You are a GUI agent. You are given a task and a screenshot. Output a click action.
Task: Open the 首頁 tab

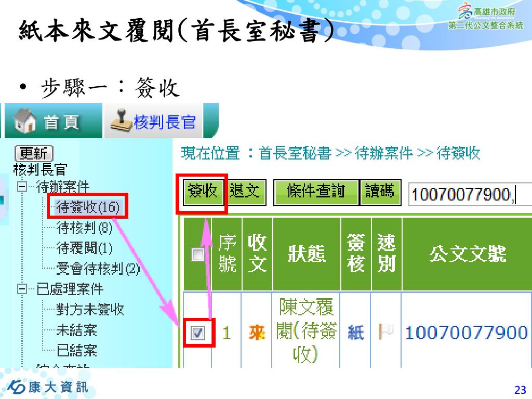(54, 121)
